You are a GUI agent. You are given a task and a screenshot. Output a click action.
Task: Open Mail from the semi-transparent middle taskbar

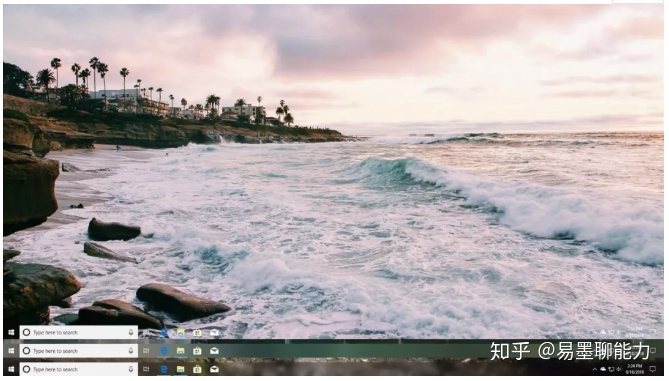point(214,351)
